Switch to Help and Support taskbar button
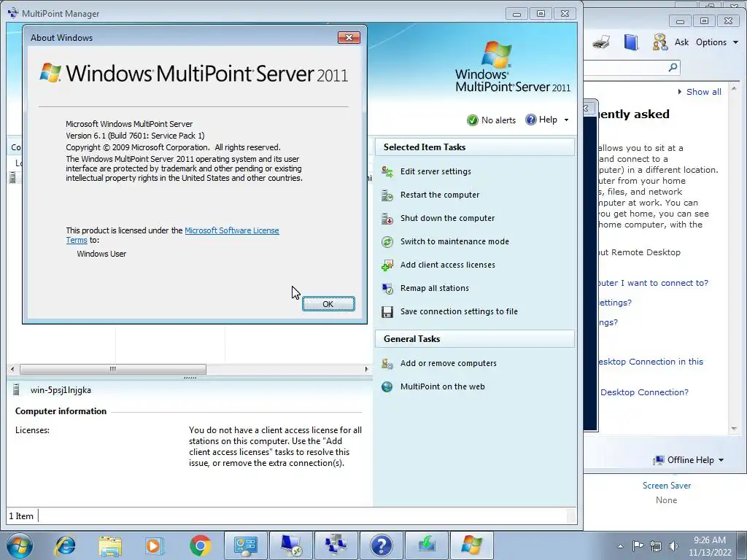This screenshot has width=747, height=560. tap(381, 545)
